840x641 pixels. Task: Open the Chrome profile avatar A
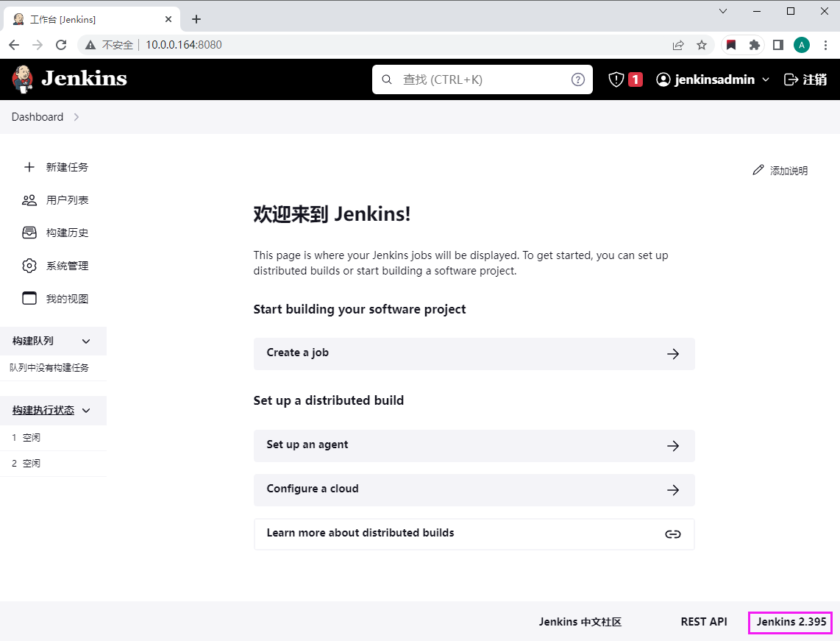pos(802,45)
